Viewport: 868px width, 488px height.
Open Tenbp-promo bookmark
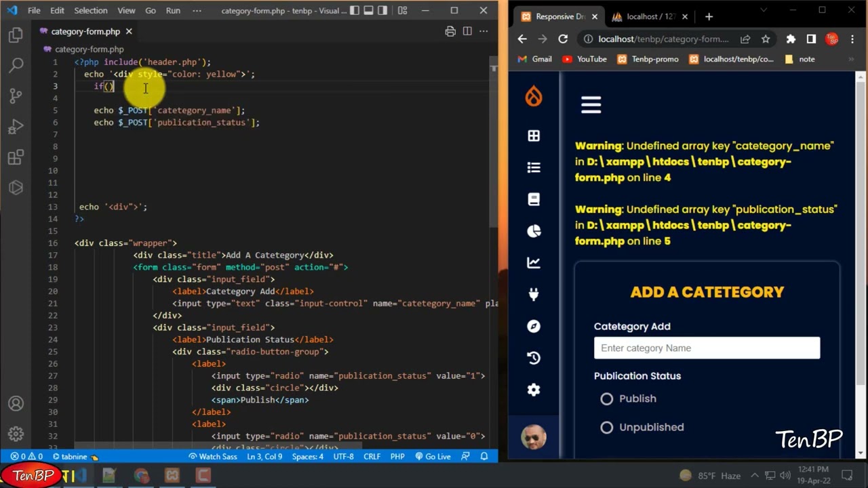(648, 59)
